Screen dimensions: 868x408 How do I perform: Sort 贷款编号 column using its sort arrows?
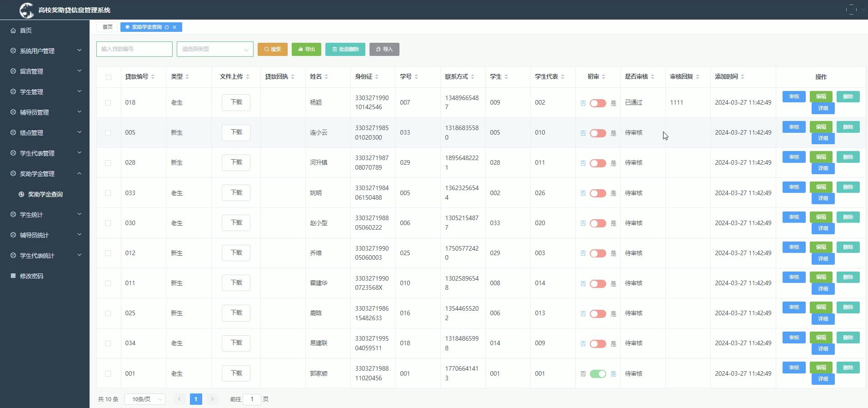click(153, 77)
